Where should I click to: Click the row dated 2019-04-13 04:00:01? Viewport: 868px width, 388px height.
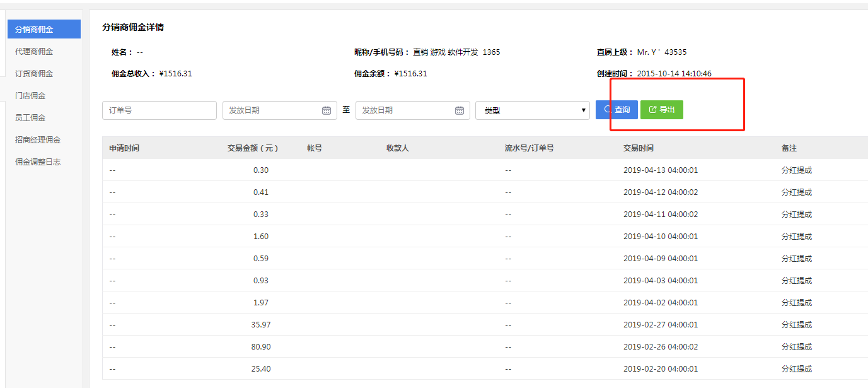click(x=660, y=170)
